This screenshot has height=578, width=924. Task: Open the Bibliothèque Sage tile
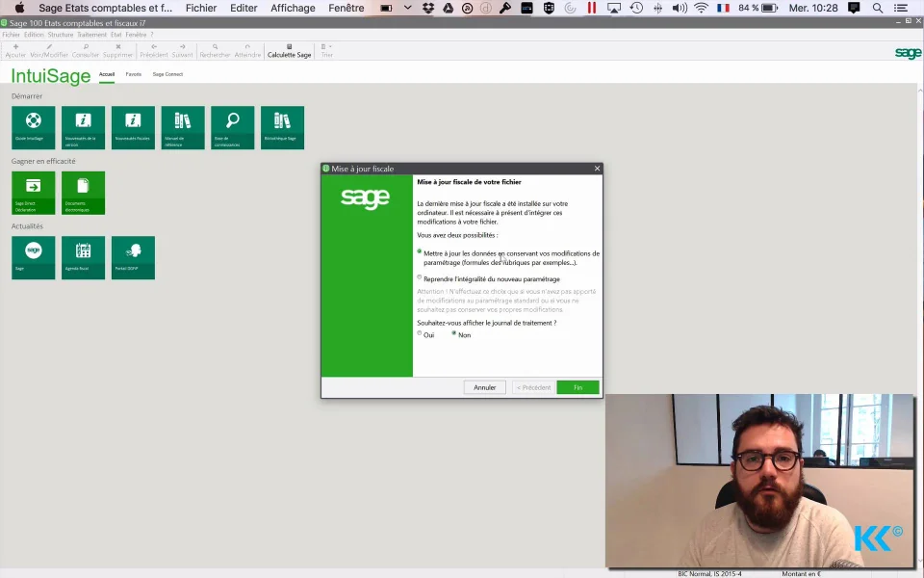pyautogui.click(x=282, y=127)
